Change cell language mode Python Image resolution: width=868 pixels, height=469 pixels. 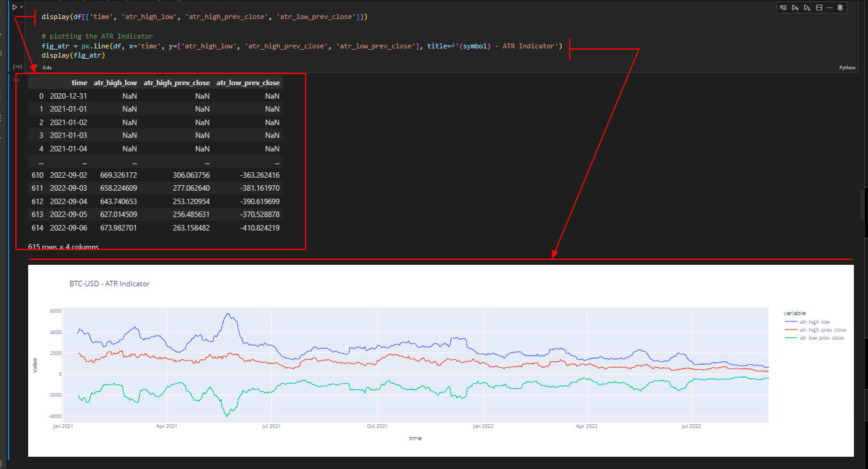coord(847,67)
